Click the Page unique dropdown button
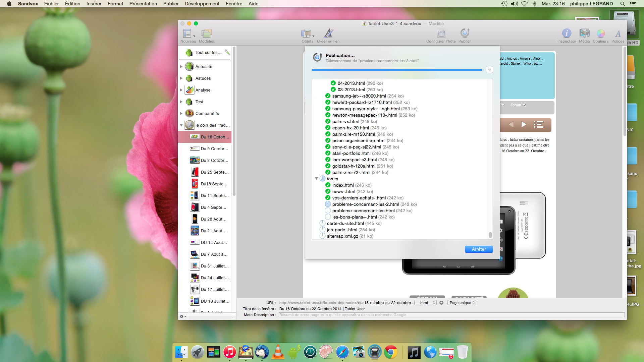 [462, 303]
